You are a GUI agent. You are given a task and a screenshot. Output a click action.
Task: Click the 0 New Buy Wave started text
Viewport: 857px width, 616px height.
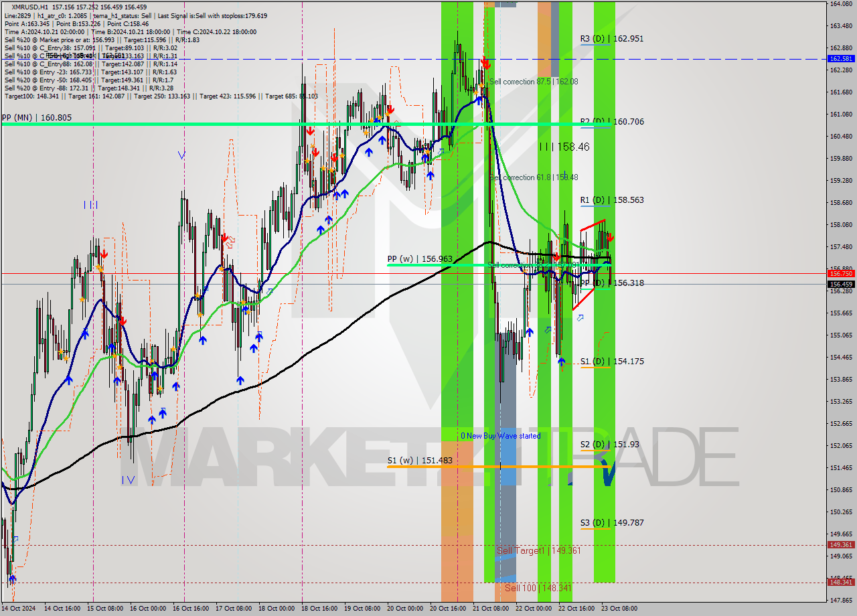(500, 436)
